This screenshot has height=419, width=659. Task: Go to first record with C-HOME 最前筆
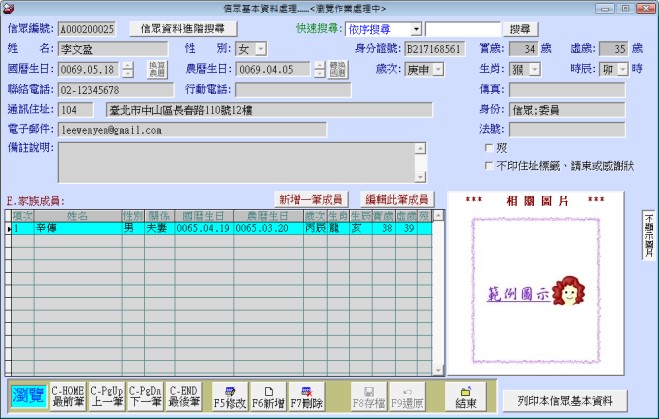[68, 396]
